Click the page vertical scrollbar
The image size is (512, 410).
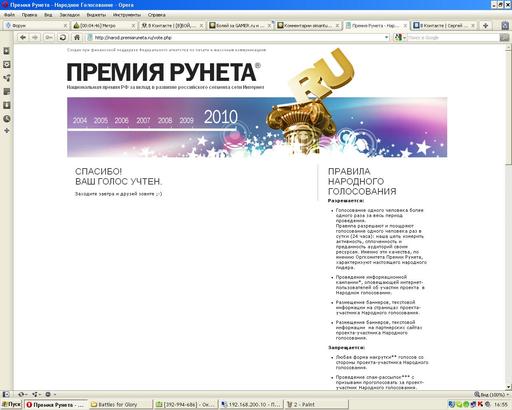tap(508, 217)
